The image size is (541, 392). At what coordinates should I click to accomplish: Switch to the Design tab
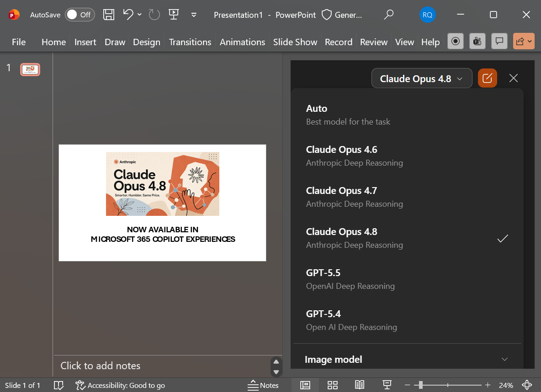(x=147, y=42)
